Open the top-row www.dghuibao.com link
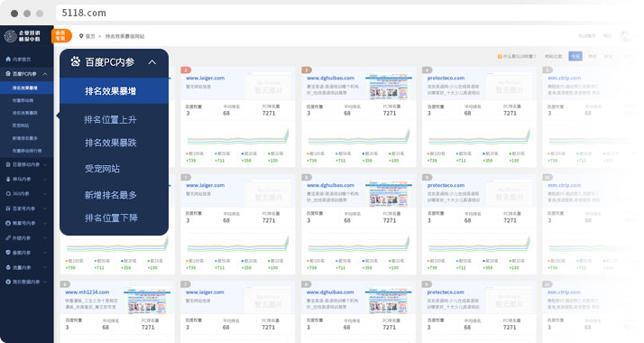The height and width of the screenshot is (343, 644). (330, 78)
